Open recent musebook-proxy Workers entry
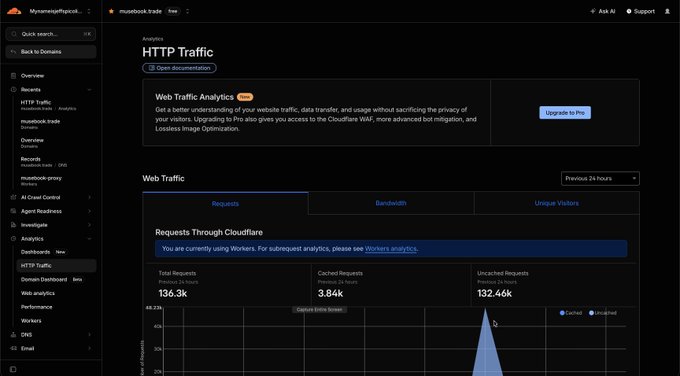 click(x=41, y=180)
